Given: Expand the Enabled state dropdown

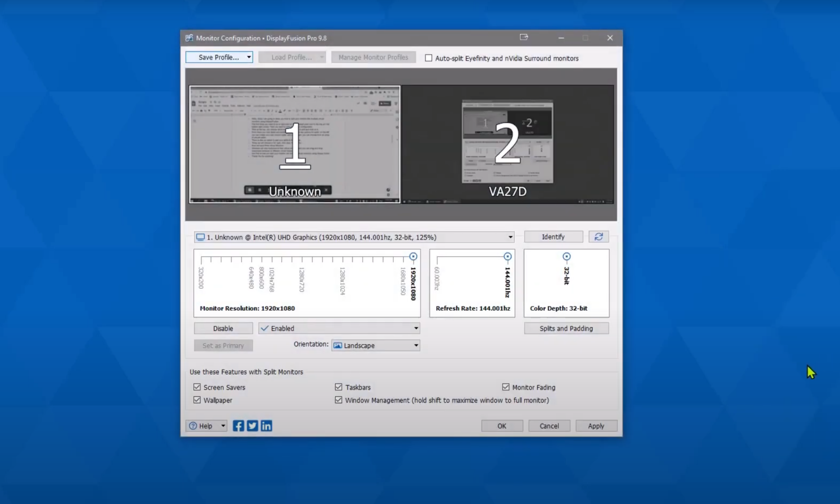Looking at the screenshot, I should 416,328.
